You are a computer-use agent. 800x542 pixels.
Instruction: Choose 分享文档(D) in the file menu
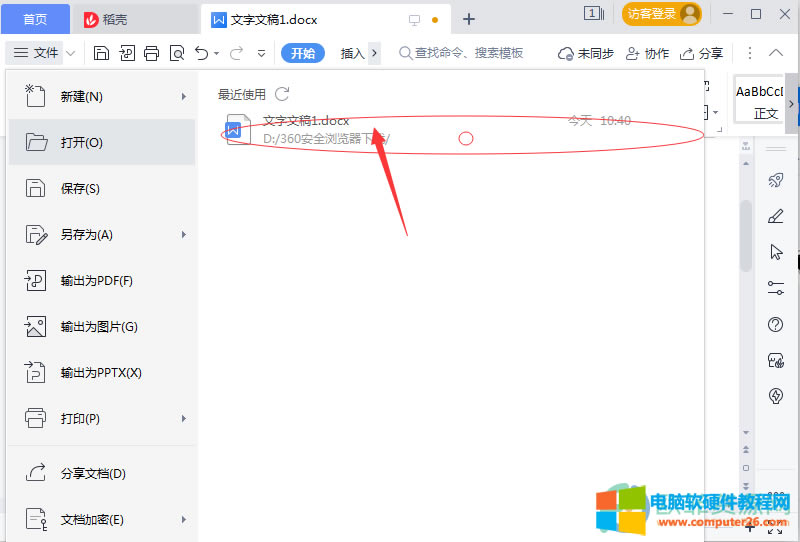[102, 474]
